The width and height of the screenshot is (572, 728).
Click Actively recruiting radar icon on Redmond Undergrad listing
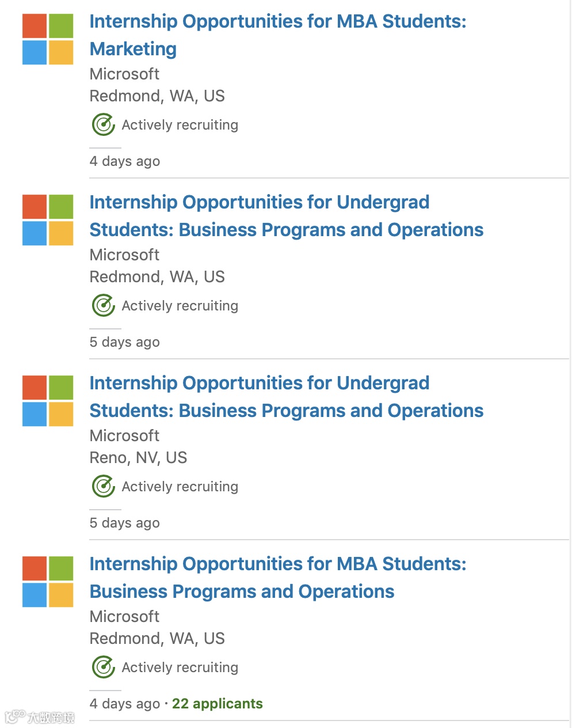104,305
